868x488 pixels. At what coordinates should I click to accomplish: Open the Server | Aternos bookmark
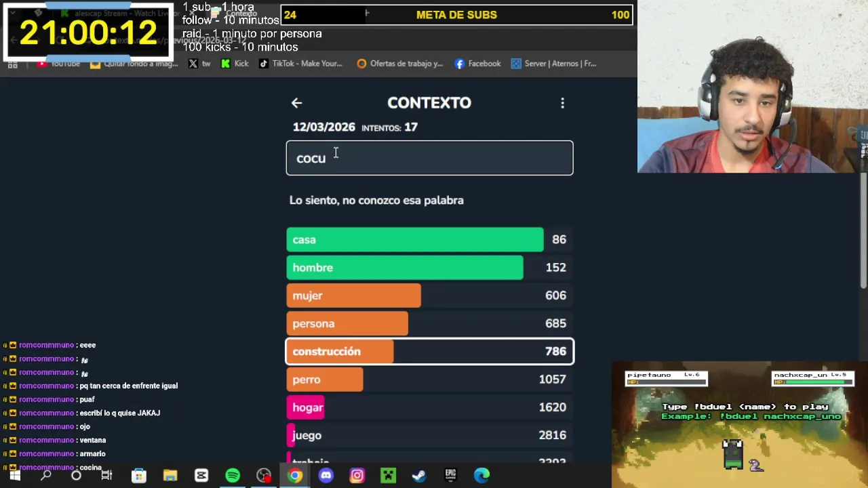[553, 64]
